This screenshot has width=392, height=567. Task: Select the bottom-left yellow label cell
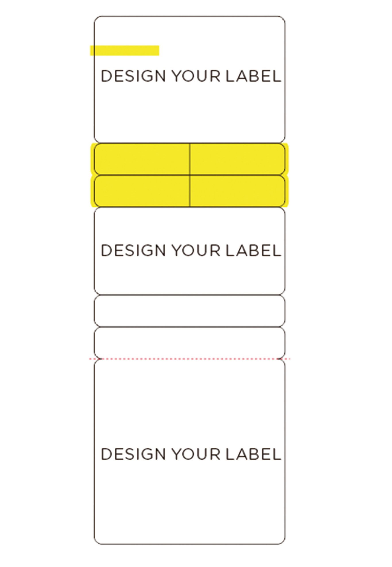point(142,191)
